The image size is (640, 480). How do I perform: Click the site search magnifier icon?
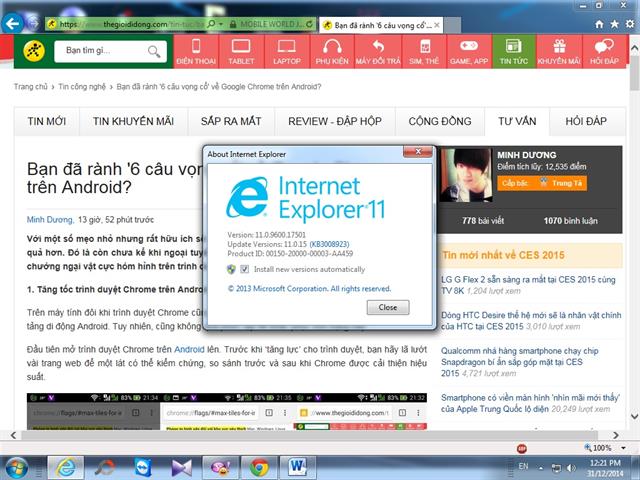point(154,51)
